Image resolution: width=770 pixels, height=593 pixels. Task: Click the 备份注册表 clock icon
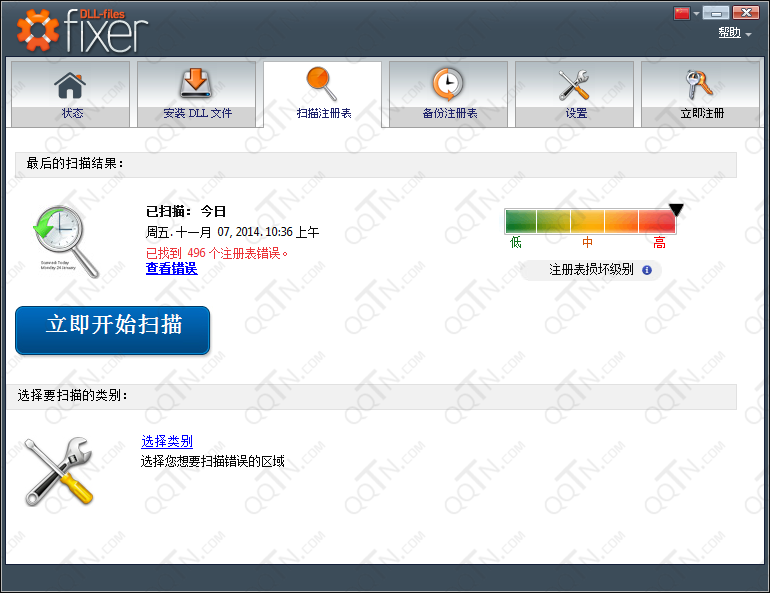pyautogui.click(x=449, y=84)
